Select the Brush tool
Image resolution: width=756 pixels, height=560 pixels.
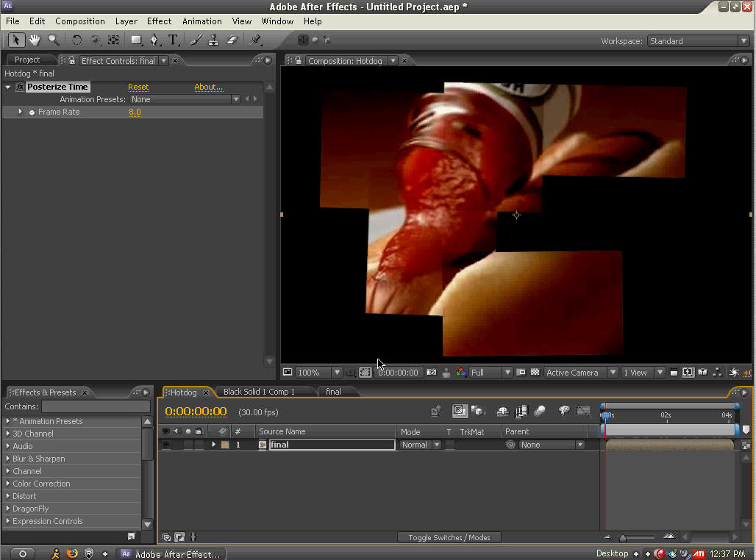tap(196, 40)
